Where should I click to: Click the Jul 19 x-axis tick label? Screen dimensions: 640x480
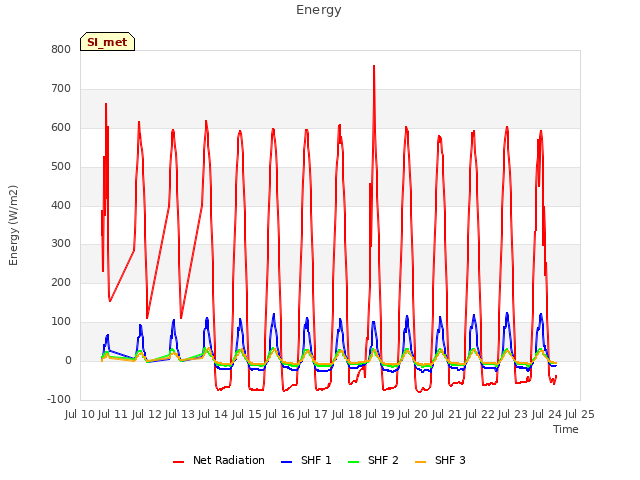point(380,415)
